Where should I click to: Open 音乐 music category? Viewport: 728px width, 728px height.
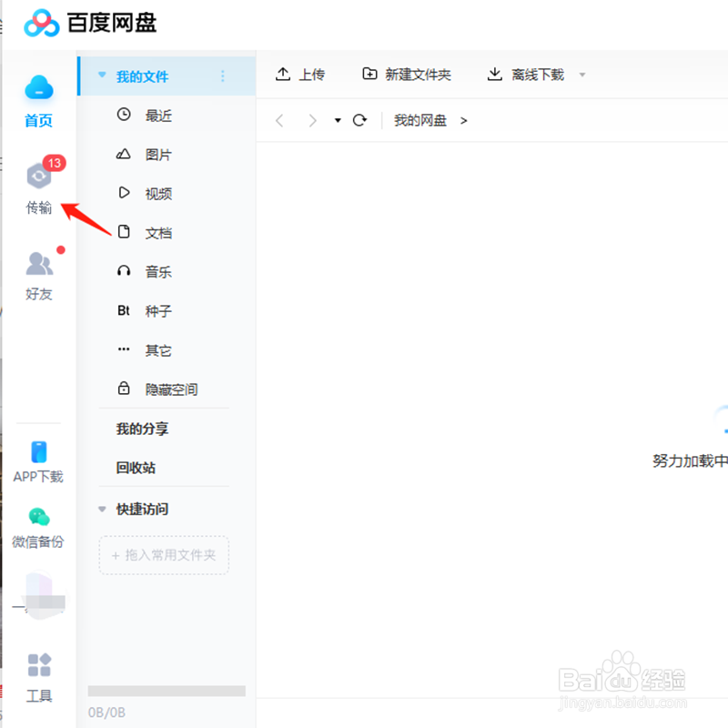tap(158, 271)
